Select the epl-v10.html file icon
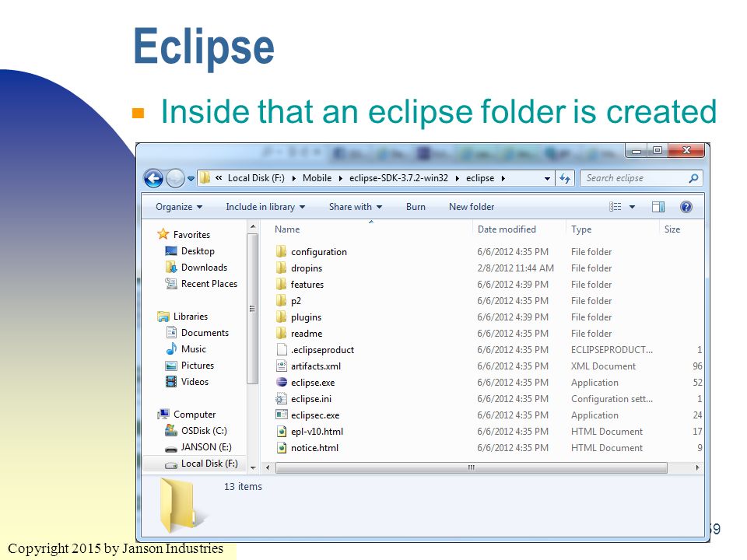This screenshot has width=747, height=560. pos(282,431)
